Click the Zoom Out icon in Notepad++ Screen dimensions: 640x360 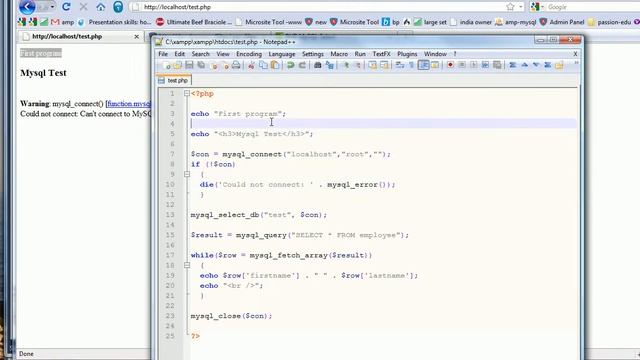click(x=357, y=65)
